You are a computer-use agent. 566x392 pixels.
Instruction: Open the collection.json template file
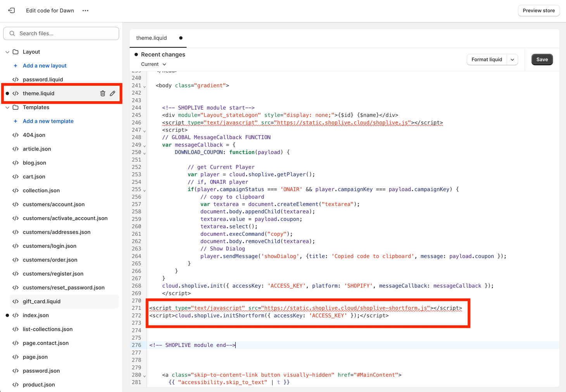coord(41,191)
